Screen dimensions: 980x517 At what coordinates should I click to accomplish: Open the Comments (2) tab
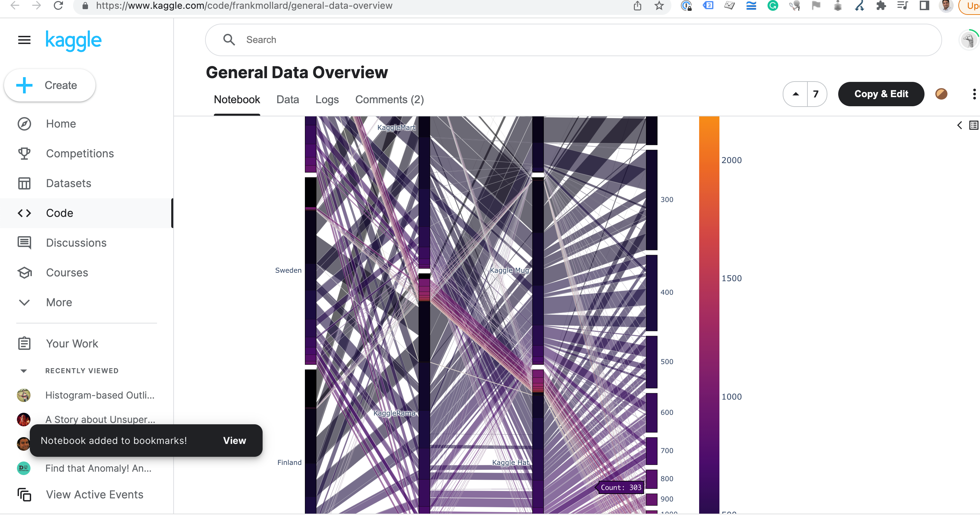coord(389,100)
